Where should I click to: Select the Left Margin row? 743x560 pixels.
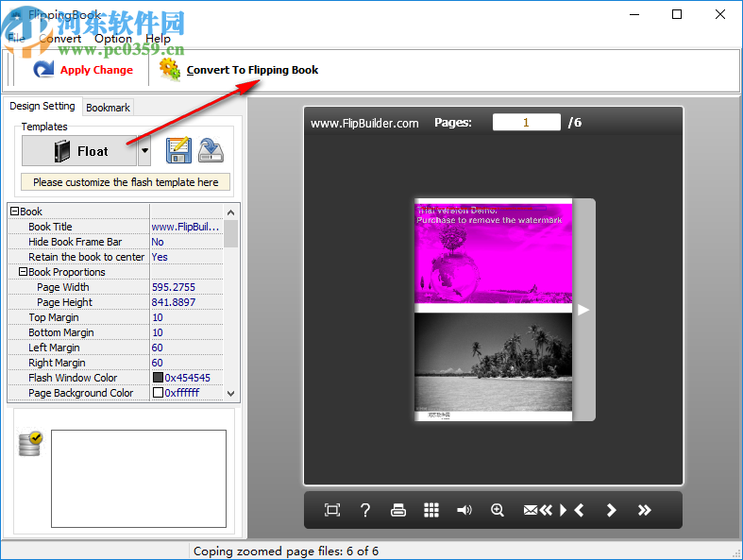(x=115, y=348)
